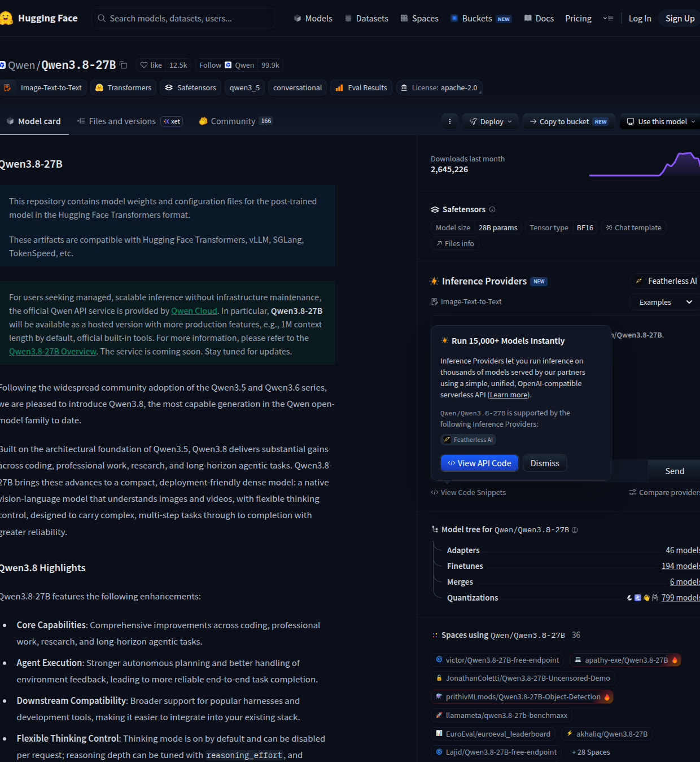The width and height of the screenshot is (700, 762).
Task: Open akhaliq/Qwen3.8-27B space
Action: tap(607, 734)
